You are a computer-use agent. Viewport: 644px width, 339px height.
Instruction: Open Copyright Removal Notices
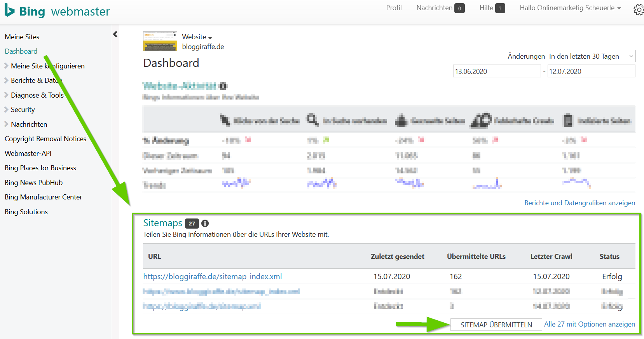point(45,139)
